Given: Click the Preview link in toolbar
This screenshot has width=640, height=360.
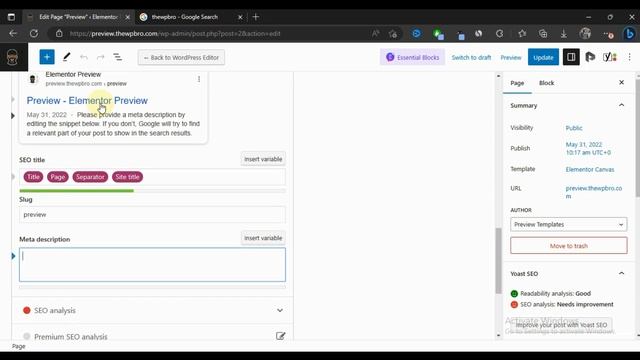Looking at the screenshot, I should 511,58.
